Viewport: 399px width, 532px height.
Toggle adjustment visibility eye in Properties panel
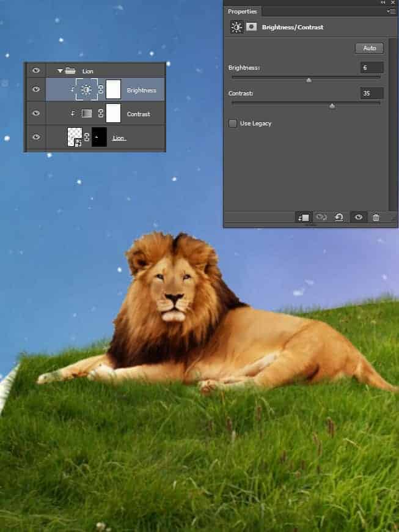pyautogui.click(x=359, y=218)
